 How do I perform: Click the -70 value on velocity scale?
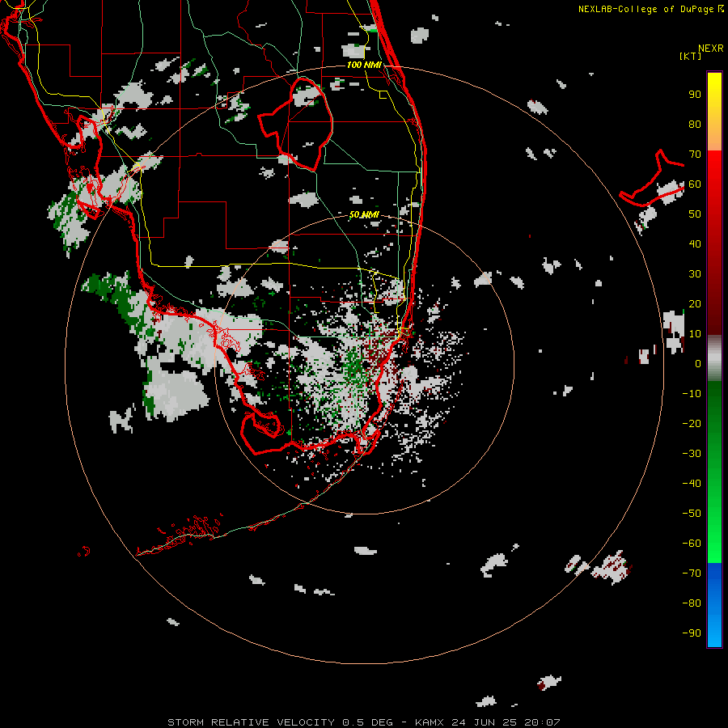tap(692, 574)
